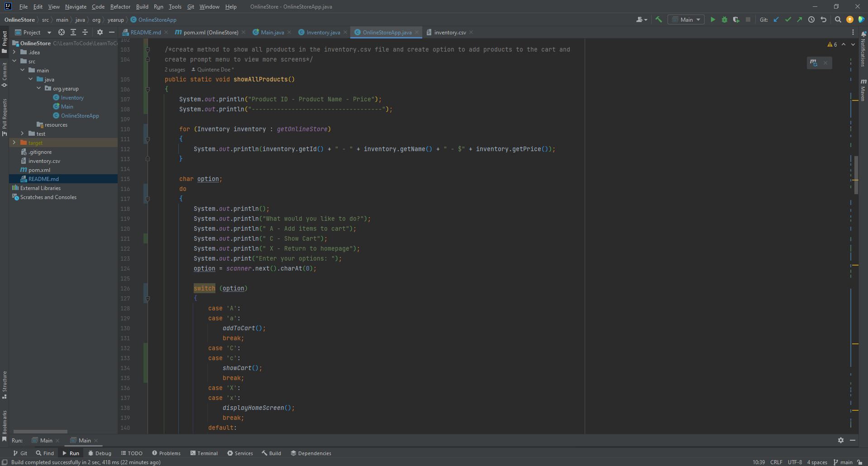The image size is (868, 466).
Task: Open the Navigate menu
Action: click(76, 7)
